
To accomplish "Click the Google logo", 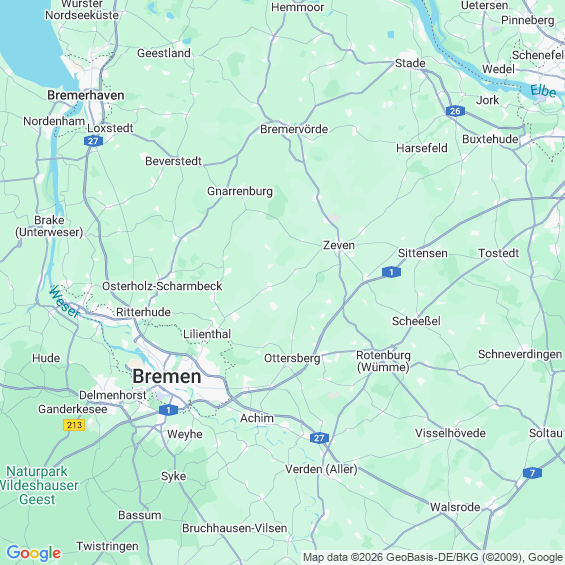I will click(x=34, y=553).
